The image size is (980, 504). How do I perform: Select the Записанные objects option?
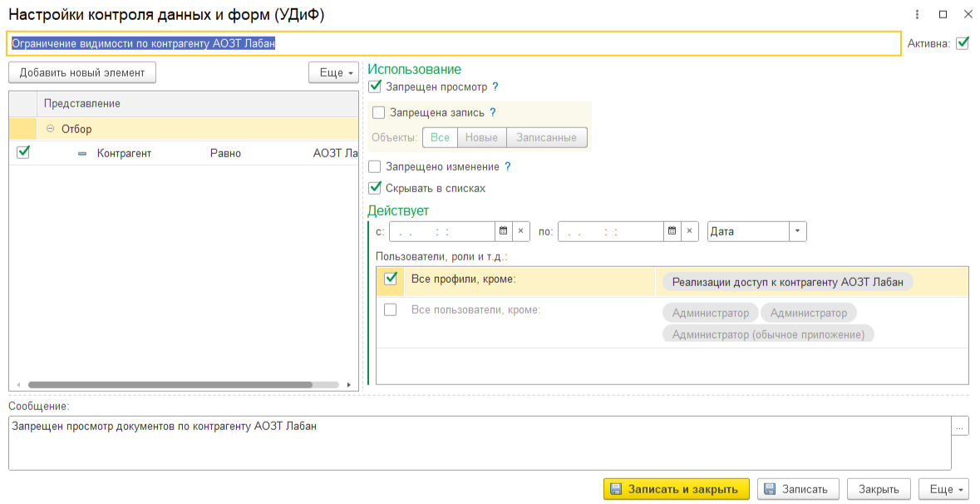(x=546, y=137)
